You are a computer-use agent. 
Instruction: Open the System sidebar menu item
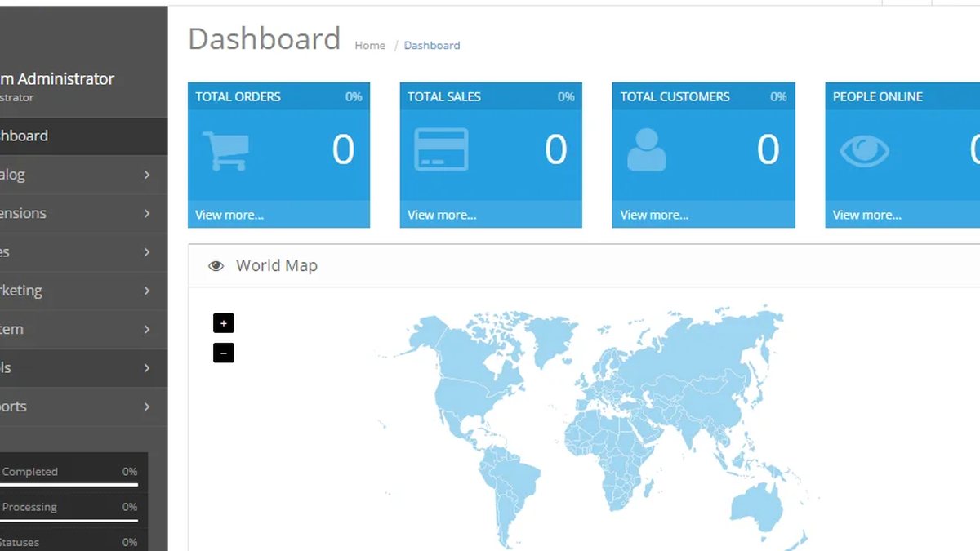click(83, 329)
